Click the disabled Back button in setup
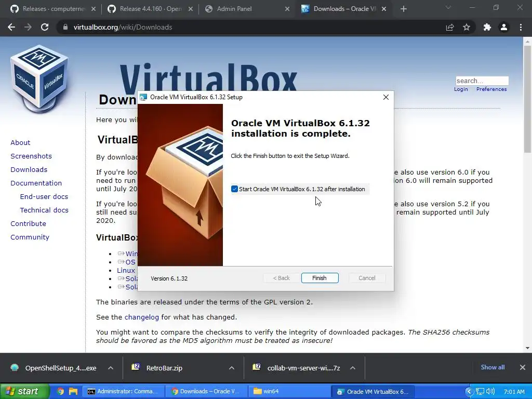The width and height of the screenshot is (532, 399). tap(281, 278)
